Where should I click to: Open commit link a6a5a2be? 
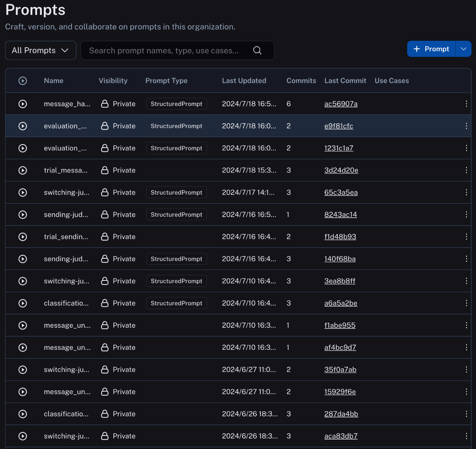coord(341,303)
